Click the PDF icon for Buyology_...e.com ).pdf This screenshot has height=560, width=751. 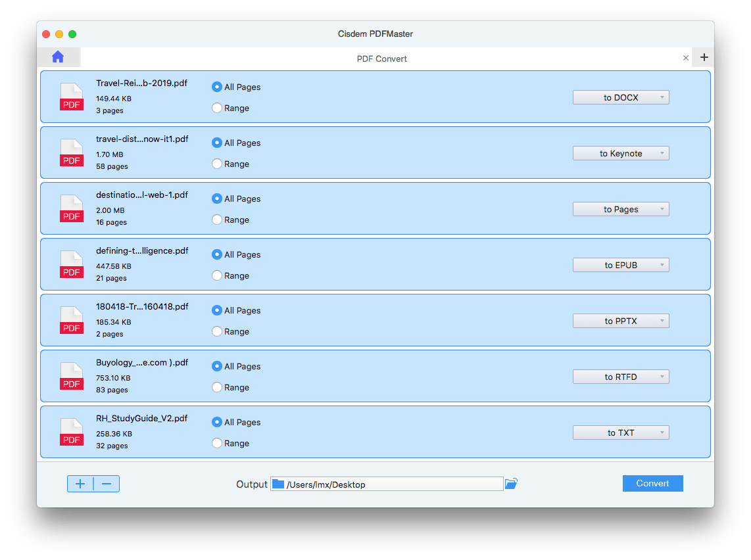click(71, 376)
